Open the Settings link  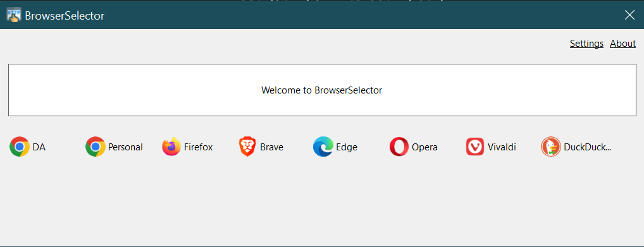586,44
